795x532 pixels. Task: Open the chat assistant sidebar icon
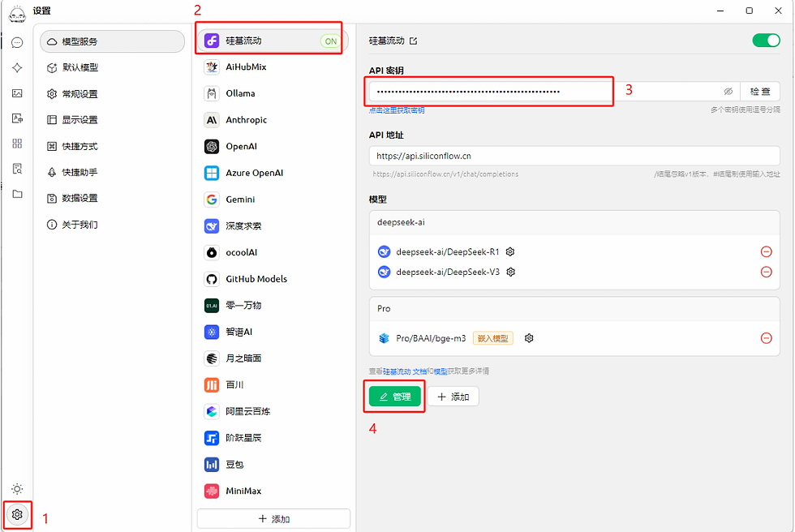tap(17, 42)
